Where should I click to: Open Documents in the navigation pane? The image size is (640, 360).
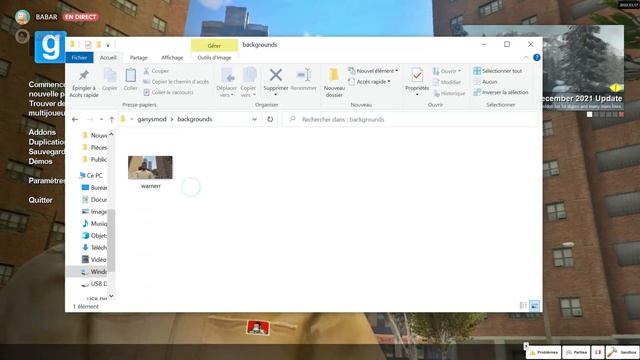(94, 200)
